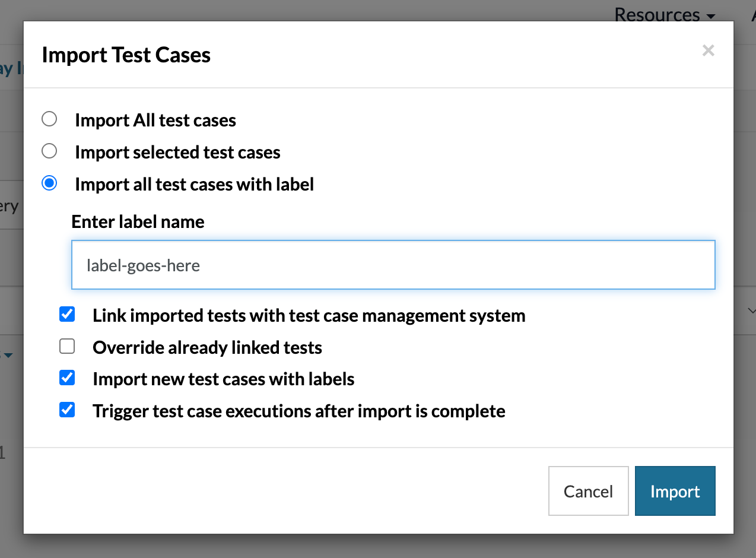Click the blue Import button

click(675, 491)
